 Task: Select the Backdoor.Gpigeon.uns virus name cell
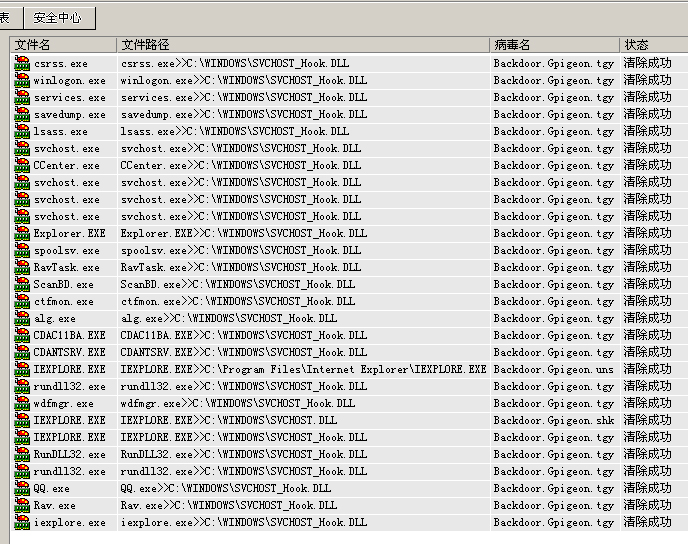tap(553, 369)
